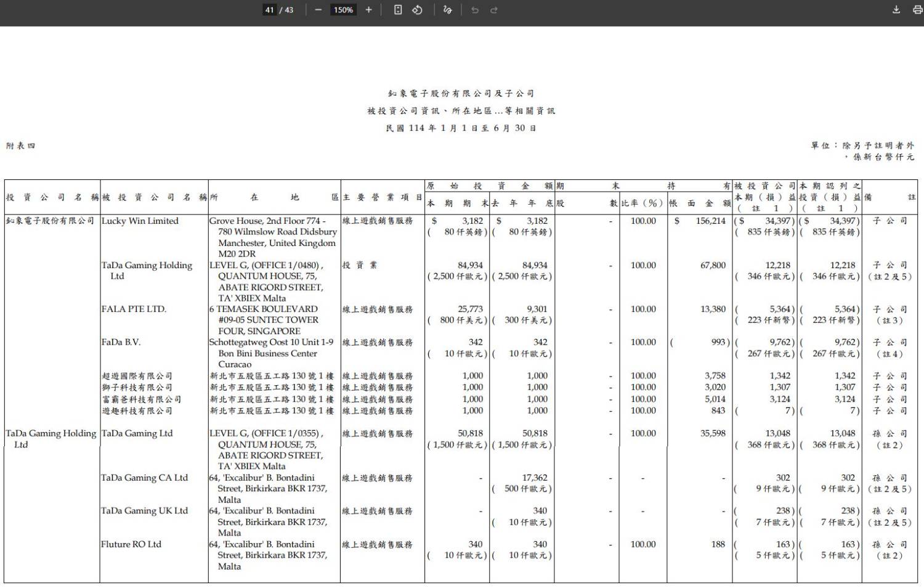
Task: Select the page number field showing 41
Action: (270, 10)
